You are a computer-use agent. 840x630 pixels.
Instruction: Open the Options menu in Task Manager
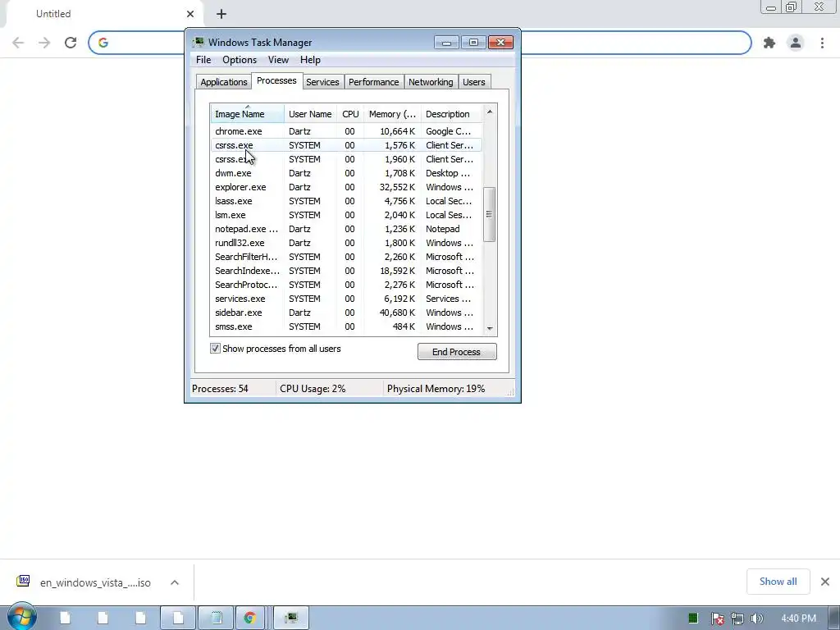[x=240, y=60]
